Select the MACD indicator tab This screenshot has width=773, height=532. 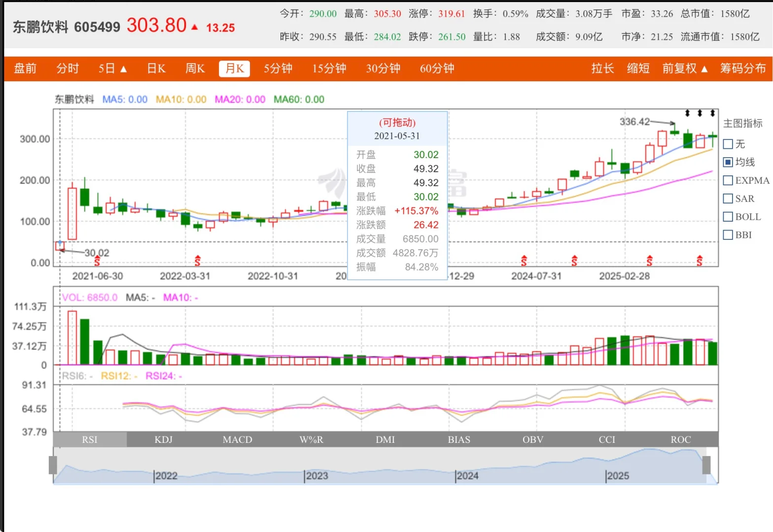[238, 439]
